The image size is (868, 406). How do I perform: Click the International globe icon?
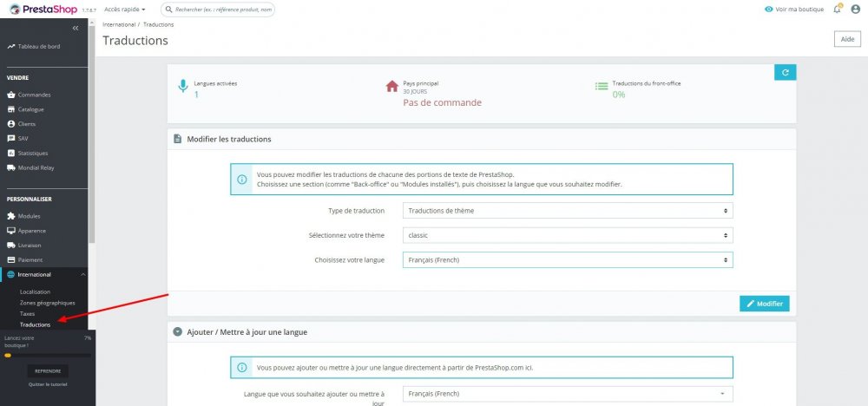pos(11,274)
